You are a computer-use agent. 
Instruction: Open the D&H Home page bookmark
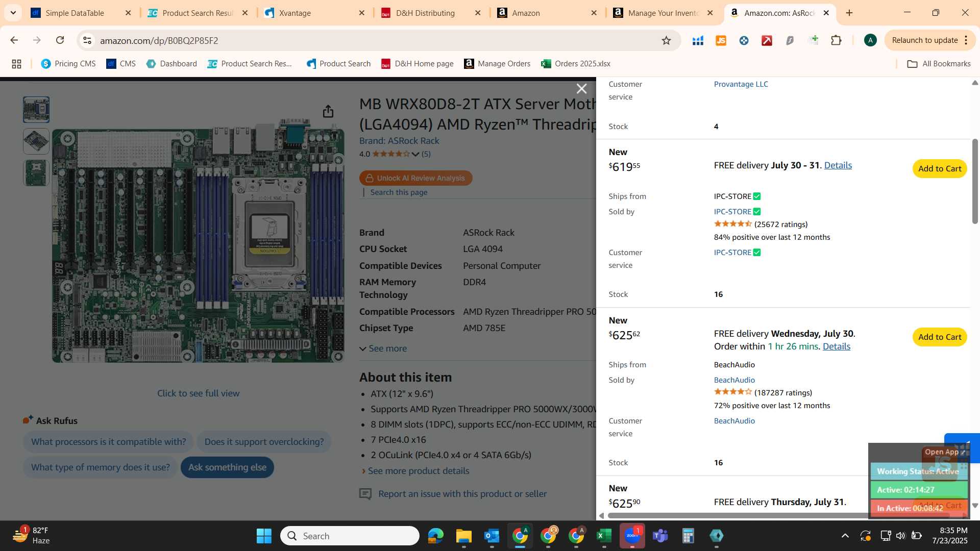[x=418, y=64]
